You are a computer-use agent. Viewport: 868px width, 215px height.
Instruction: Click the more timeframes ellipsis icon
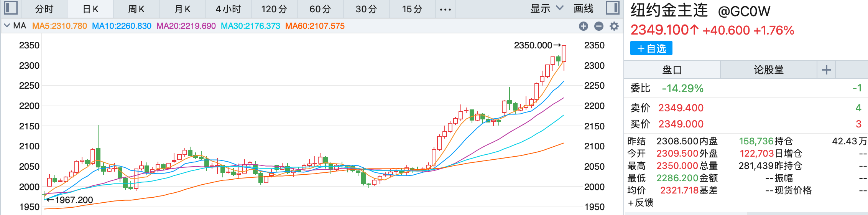445,9
